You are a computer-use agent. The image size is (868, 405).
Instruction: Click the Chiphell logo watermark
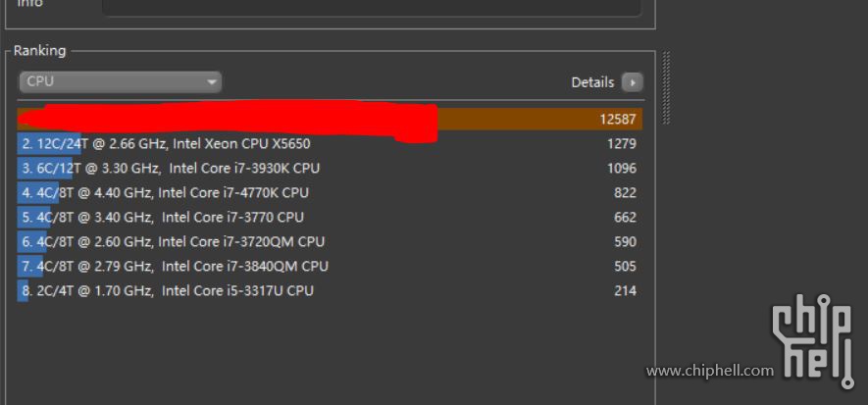[x=814, y=340]
